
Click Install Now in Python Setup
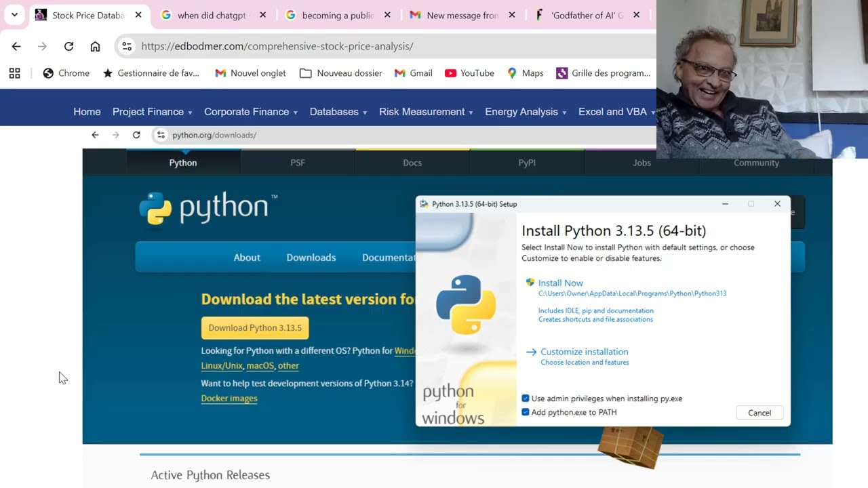(x=560, y=283)
